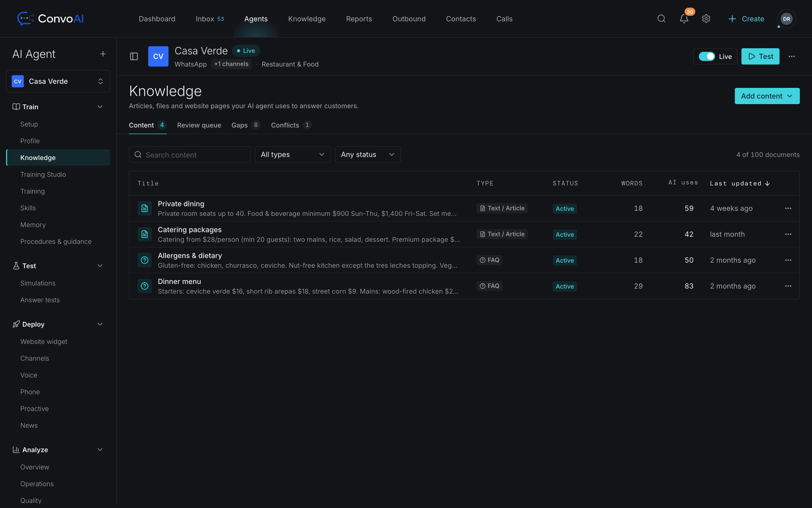
Task: Add a new AI agent with plus icon
Action: 103,54
